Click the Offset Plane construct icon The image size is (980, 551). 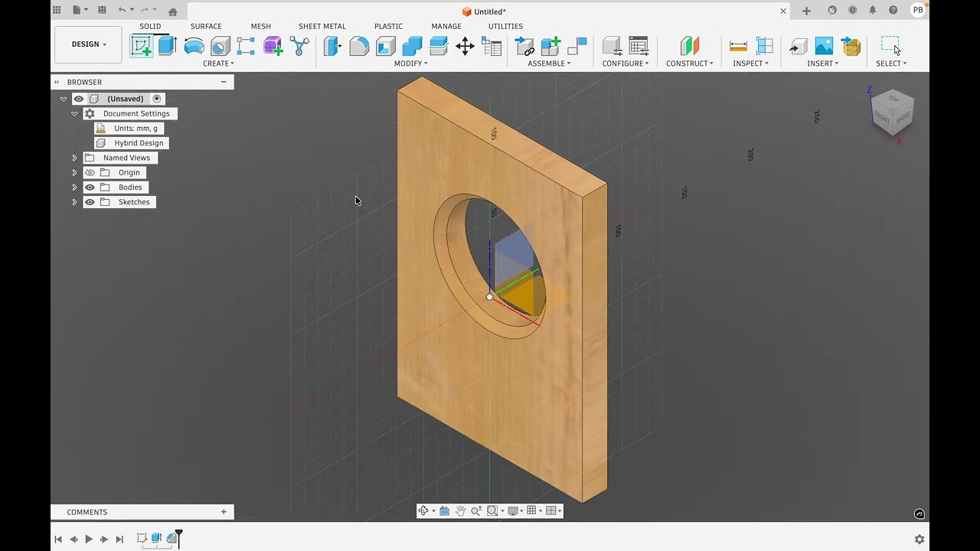tap(690, 46)
